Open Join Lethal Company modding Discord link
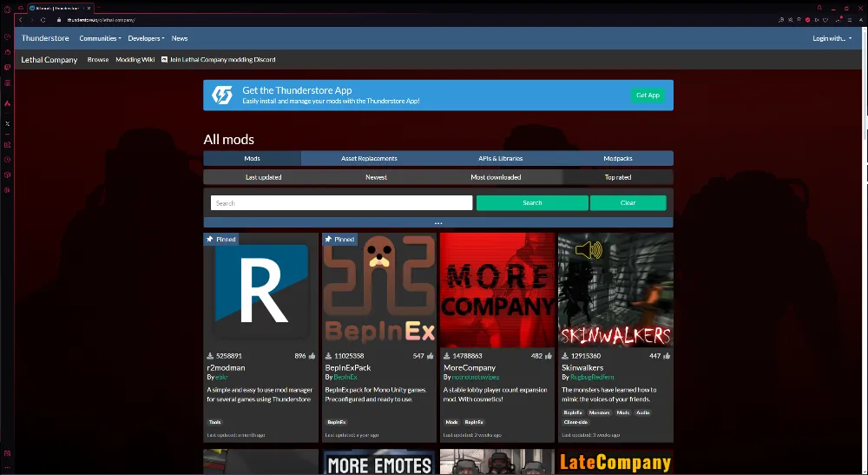 coord(222,59)
